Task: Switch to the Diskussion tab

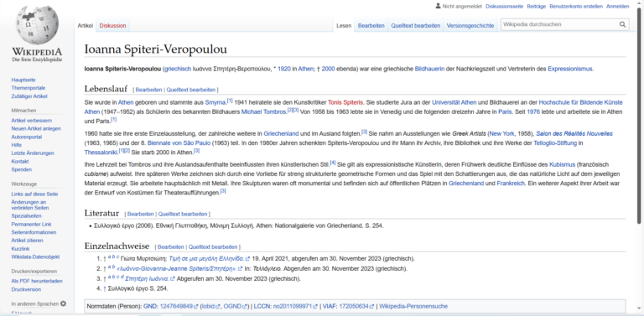Action: [x=112, y=25]
